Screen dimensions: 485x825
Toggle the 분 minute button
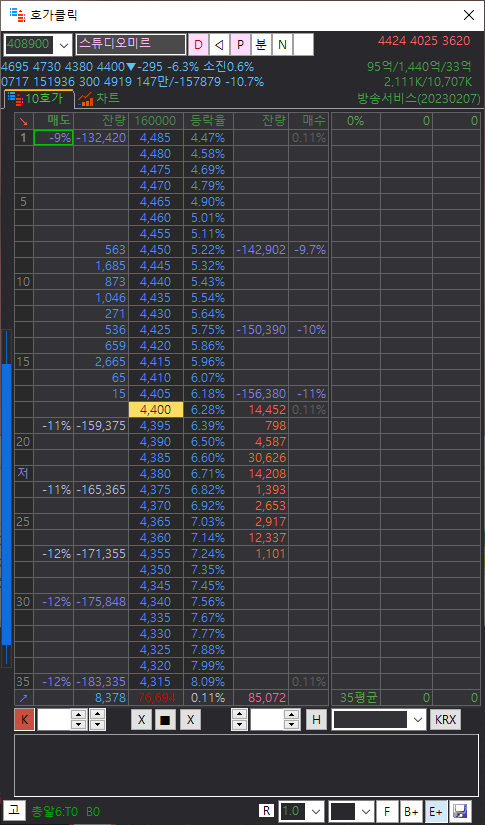261,45
